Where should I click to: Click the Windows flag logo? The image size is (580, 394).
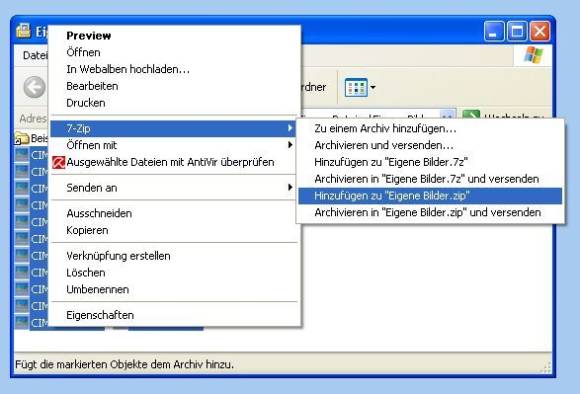click(x=533, y=55)
